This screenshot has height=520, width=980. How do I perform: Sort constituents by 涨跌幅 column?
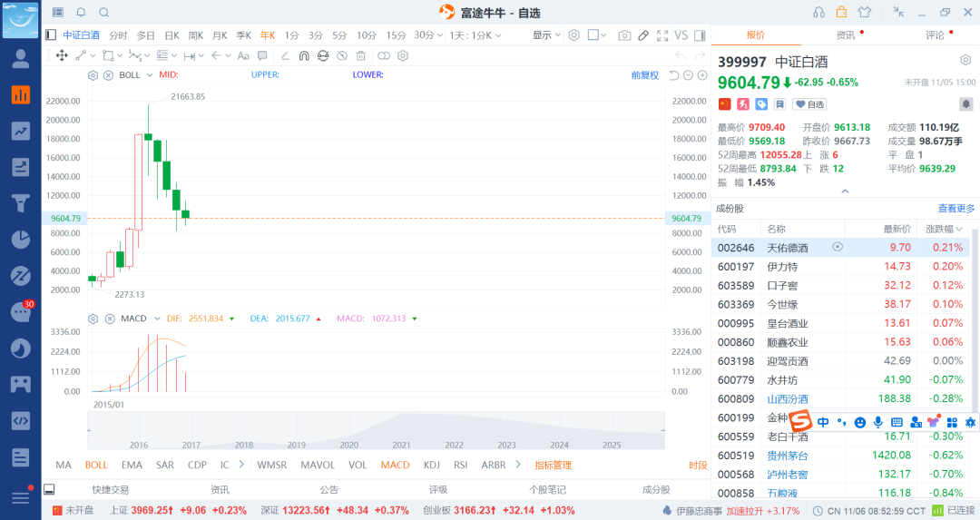(x=944, y=229)
